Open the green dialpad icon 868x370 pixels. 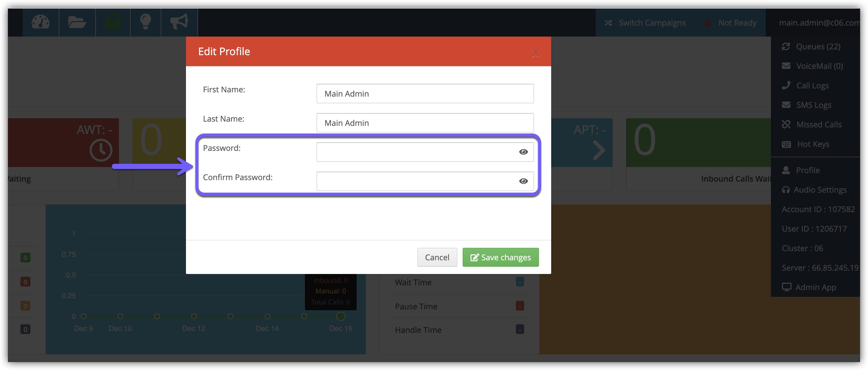pyautogui.click(x=113, y=22)
